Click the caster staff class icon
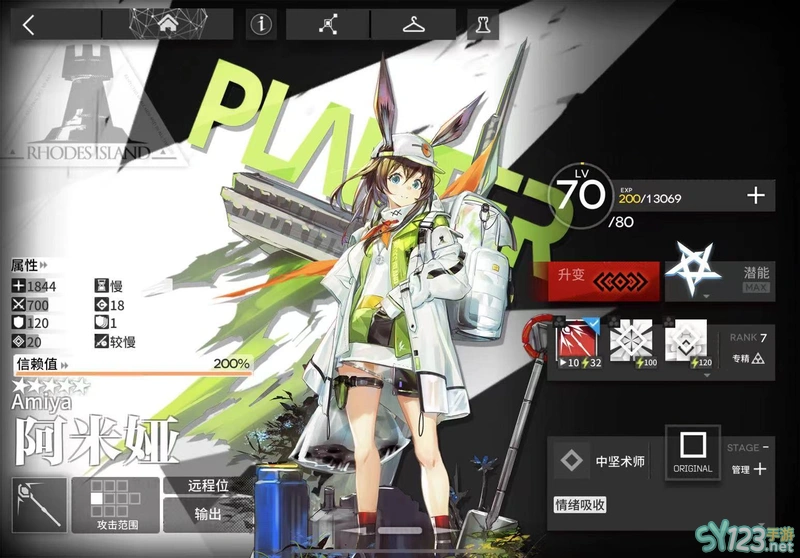The width and height of the screenshot is (800, 558). pyautogui.click(x=40, y=504)
